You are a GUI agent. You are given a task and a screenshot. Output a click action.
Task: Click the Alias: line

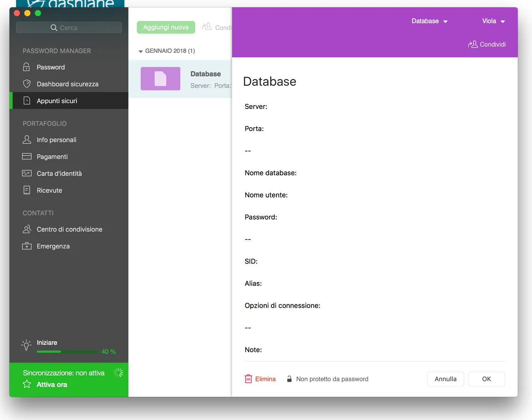tap(253, 283)
